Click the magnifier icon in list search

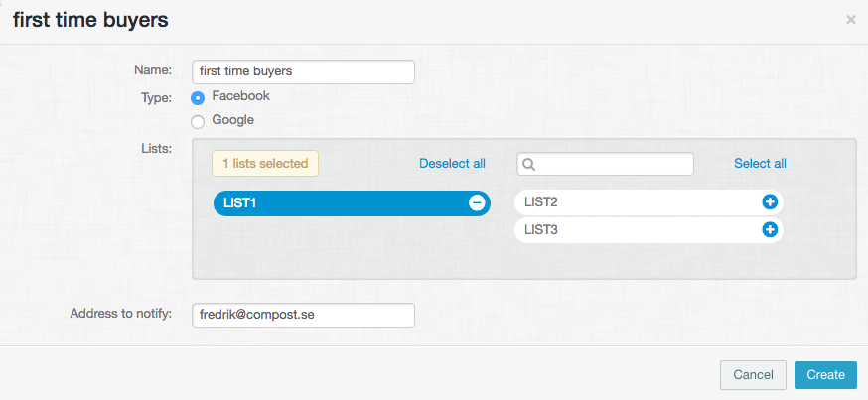(x=528, y=165)
